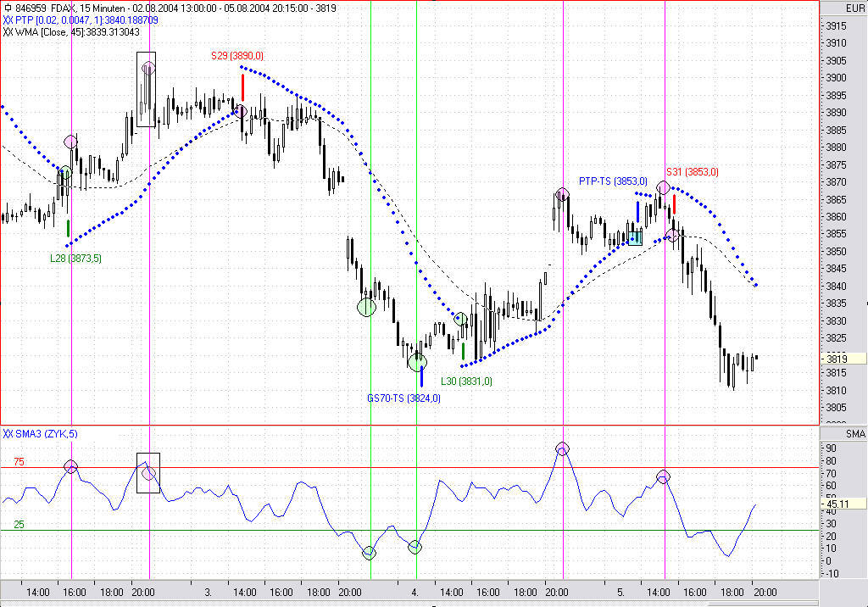Select the green L28 long entry marker bar
Screen dimensions: 868x607
[x=68, y=228]
